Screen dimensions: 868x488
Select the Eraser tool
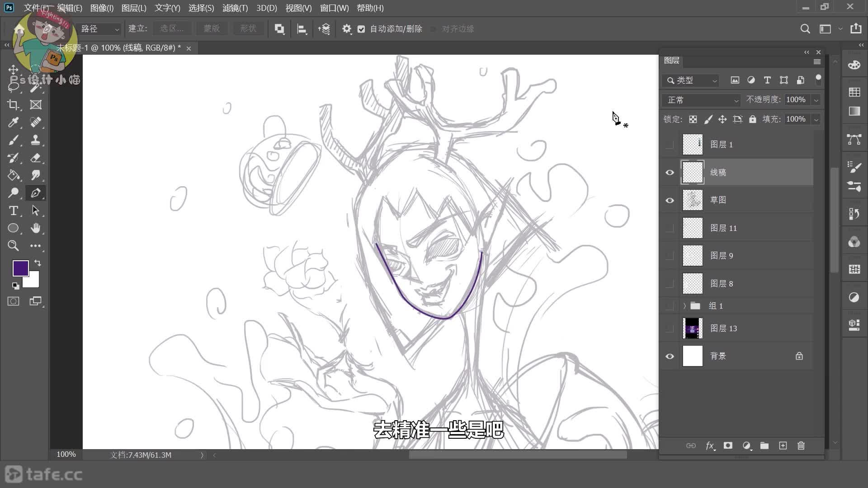pyautogui.click(x=35, y=158)
